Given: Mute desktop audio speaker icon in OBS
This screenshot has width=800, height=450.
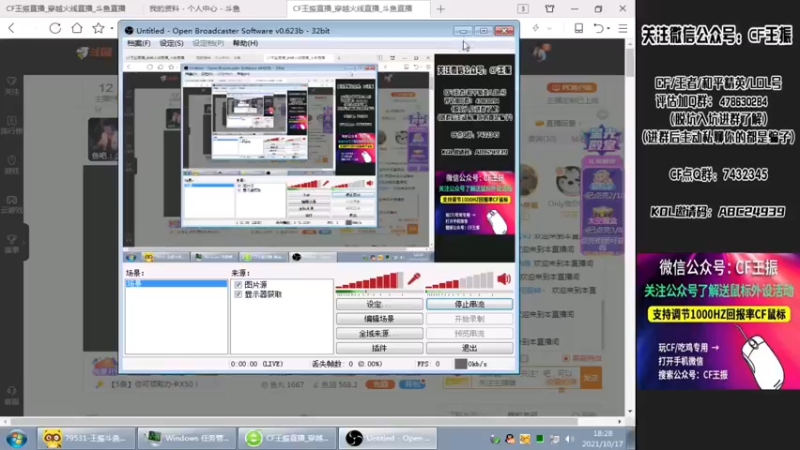Looking at the screenshot, I should click(x=504, y=279).
